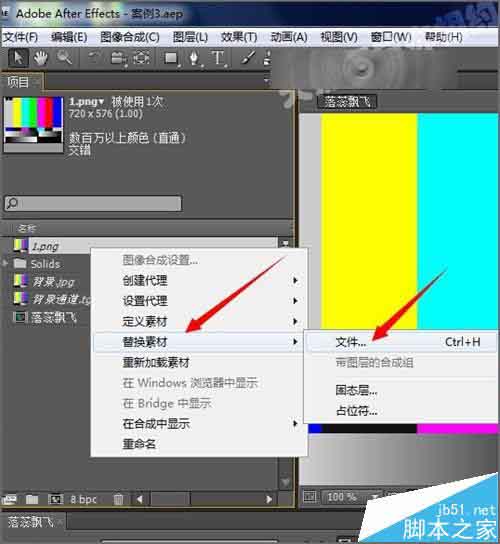The height and width of the screenshot is (544, 500).
Task: Select the Pan Behind anchor tool
Action: [x=142, y=58]
